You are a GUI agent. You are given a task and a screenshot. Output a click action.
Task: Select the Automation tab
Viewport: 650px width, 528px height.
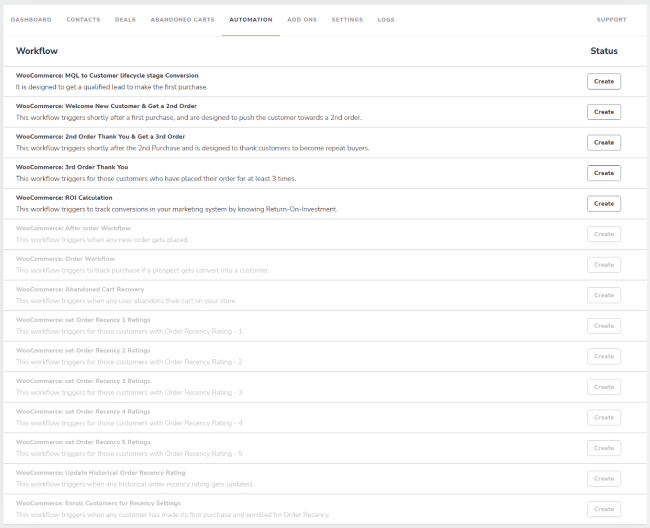point(251,19)
